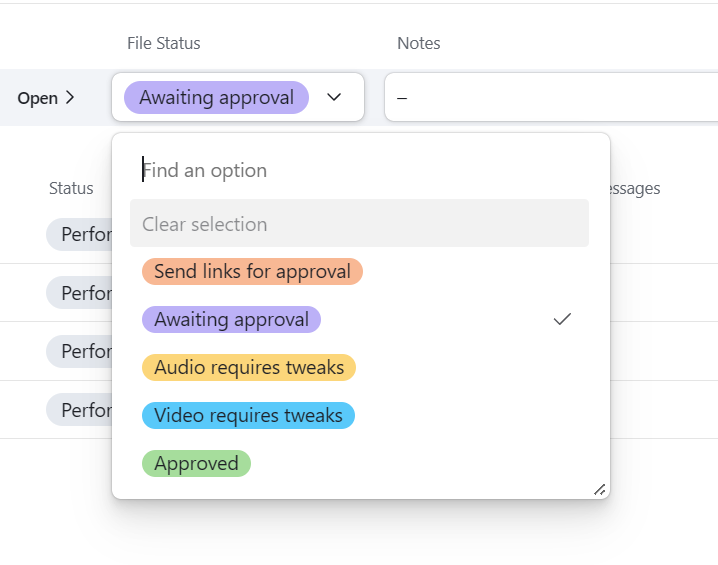
Task: Click the fourth row's gray status pill
Action: 80,410
